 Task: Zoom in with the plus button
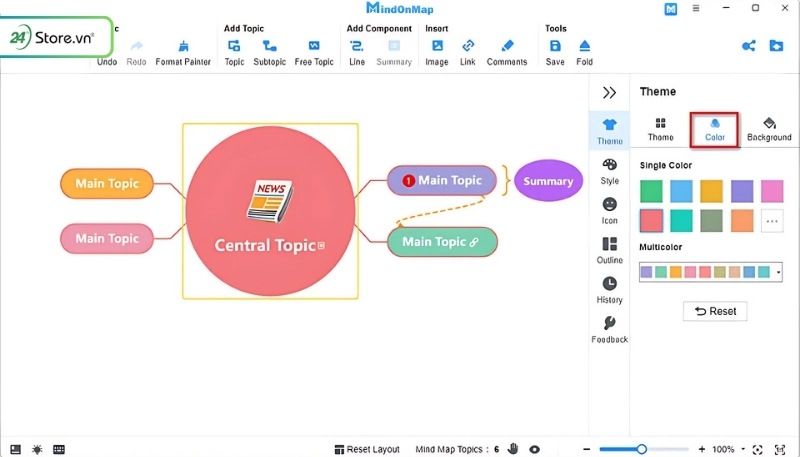(x=702, y=449)
